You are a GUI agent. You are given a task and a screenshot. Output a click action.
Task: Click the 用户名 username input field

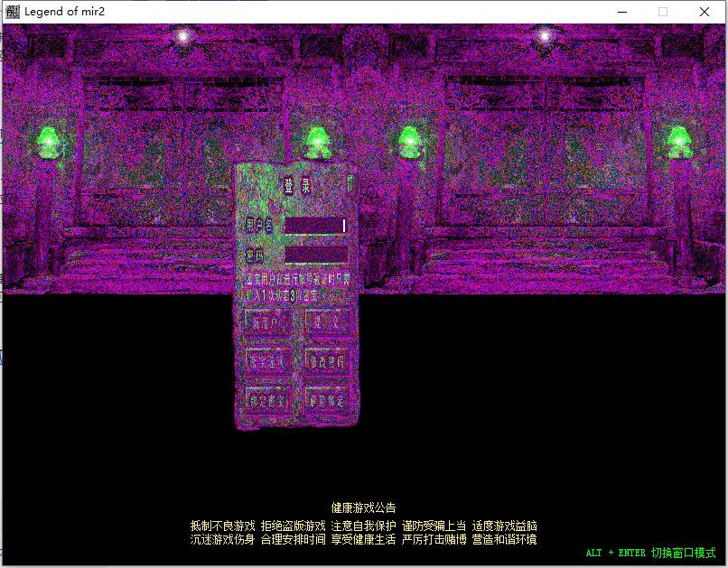click(315, 225)
